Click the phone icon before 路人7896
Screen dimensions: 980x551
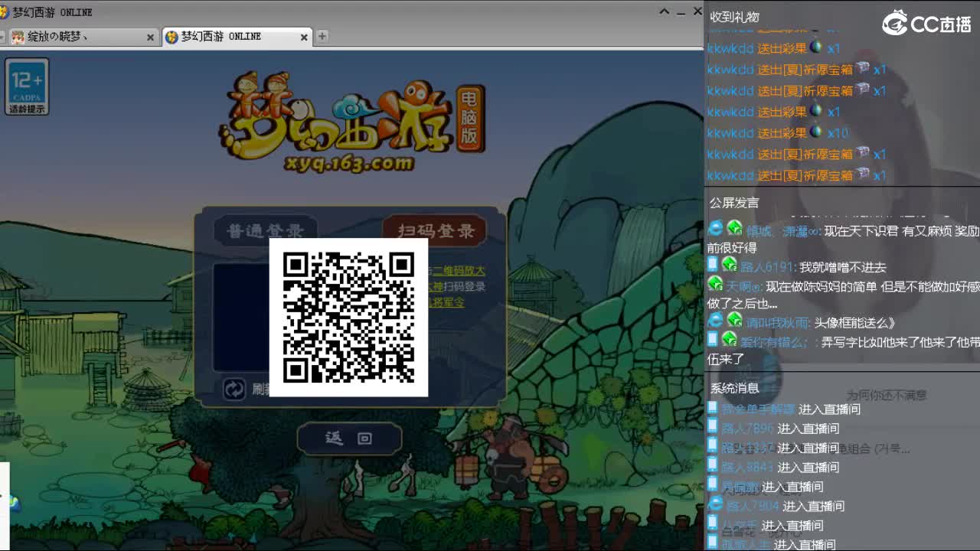(x=713, y=426)
